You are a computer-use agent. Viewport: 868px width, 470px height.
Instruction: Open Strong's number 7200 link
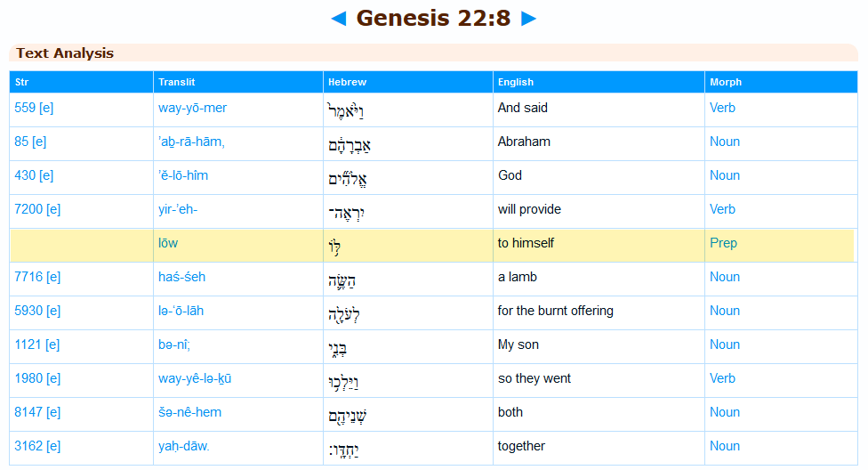coord(27,209)
